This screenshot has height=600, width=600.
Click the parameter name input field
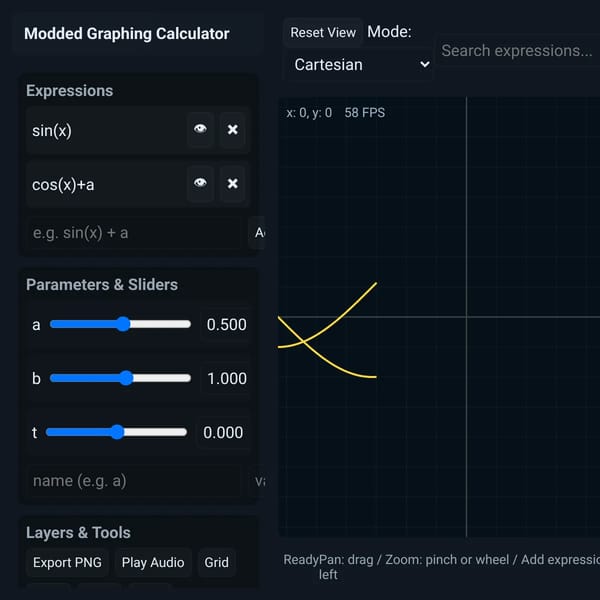pyautogui.click(x=134, y=481)
